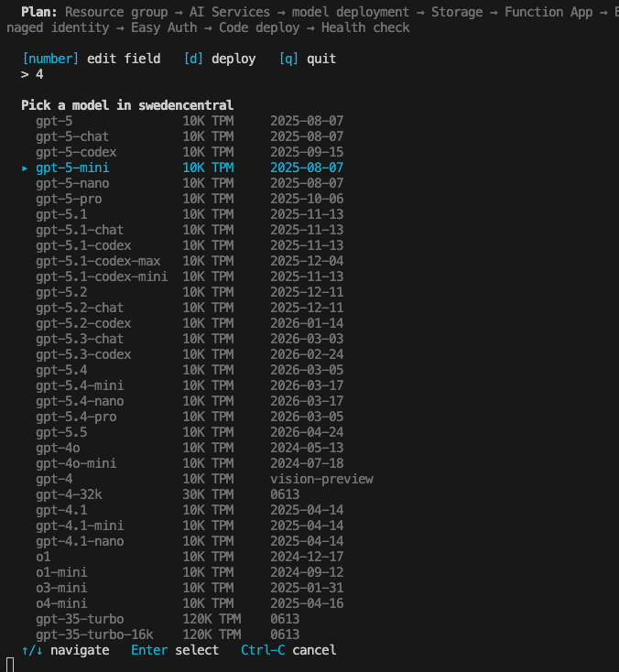Click the Enter select hint

click(175, 650)
